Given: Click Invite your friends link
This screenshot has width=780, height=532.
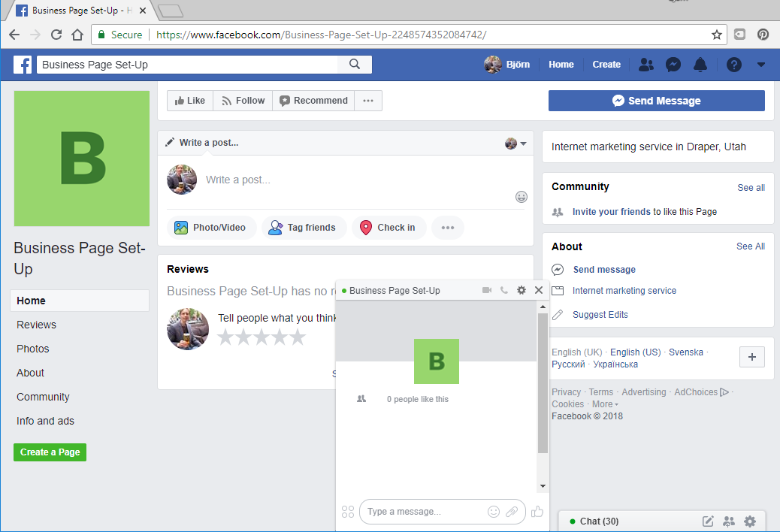Looking at the screenshot, I should (x=612, y=211).
